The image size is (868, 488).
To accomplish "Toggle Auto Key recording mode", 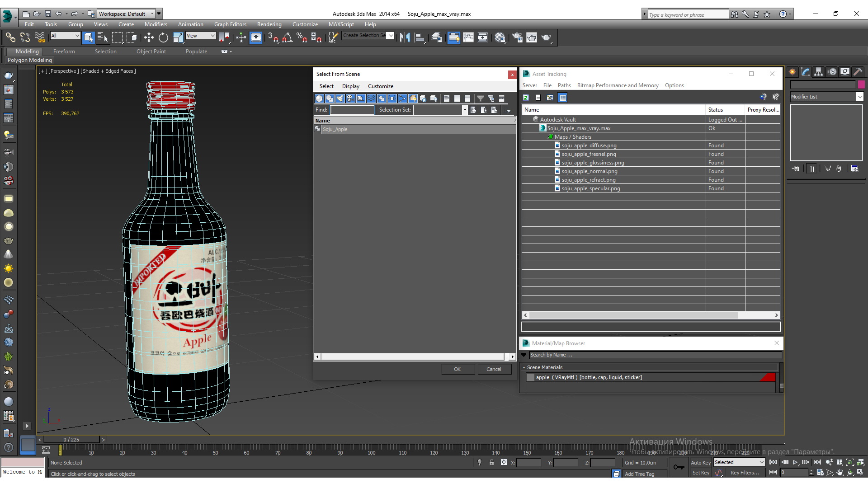I will [700, 462].
